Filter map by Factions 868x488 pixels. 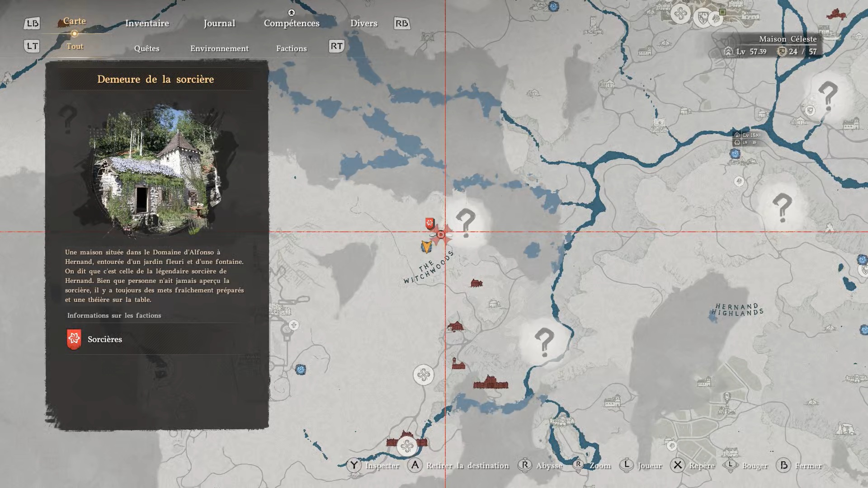coord(291,48)
